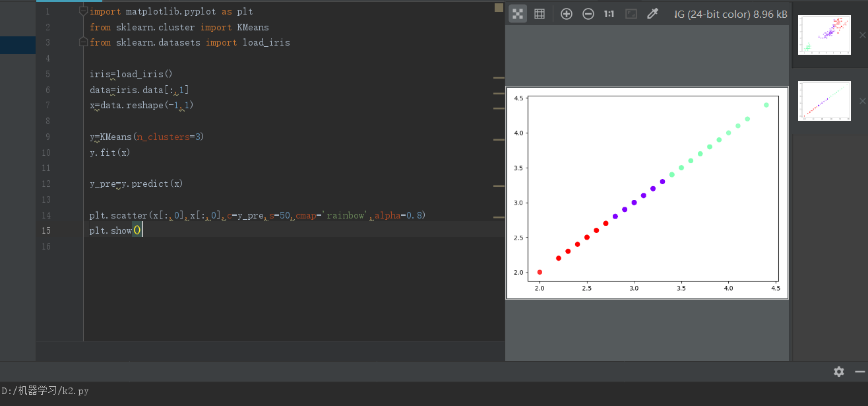Image resolution: width=868 pixels, height=406 pixels.
Task: Click the "y_pre=y.predict(x)" line
Action: (x=136, y=184)
